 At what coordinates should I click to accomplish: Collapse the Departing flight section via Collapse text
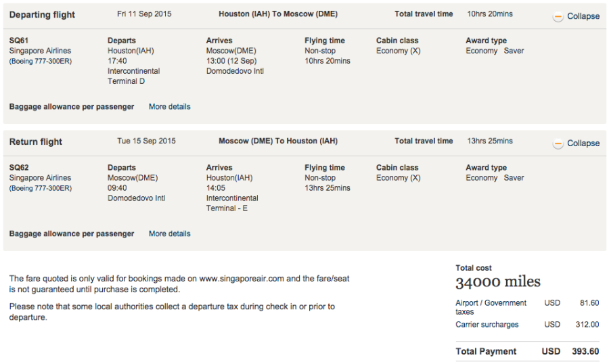click(x=583, y=16)
